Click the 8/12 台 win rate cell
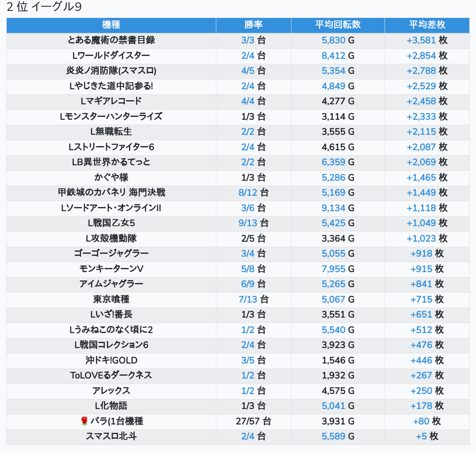 coord(253,193)
